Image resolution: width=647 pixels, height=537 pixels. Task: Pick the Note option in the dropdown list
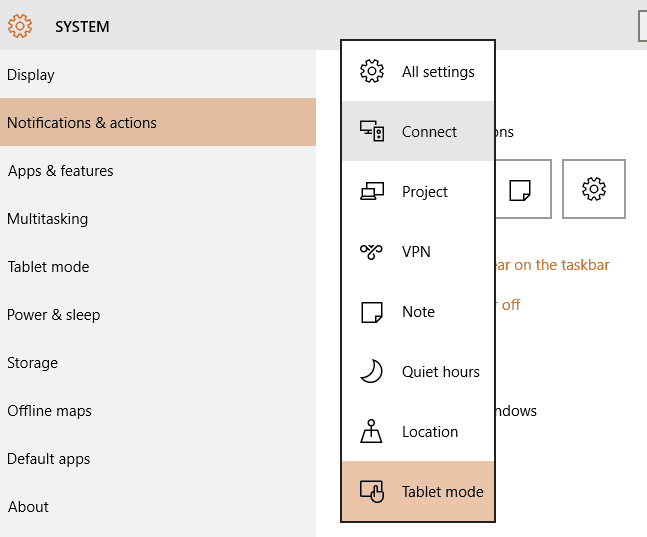[418, 312]
